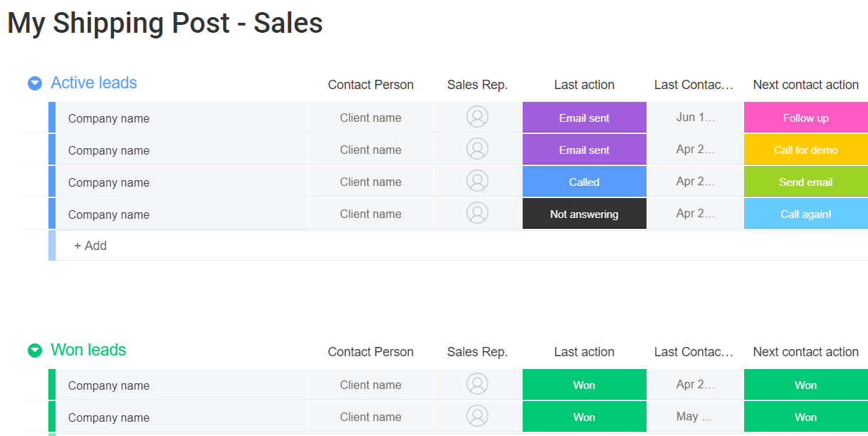Select the Apr 2… date in the Call again! row
The height and width of the screenshot is (436, 868).
pyautogui.click(x=695, y=214)
